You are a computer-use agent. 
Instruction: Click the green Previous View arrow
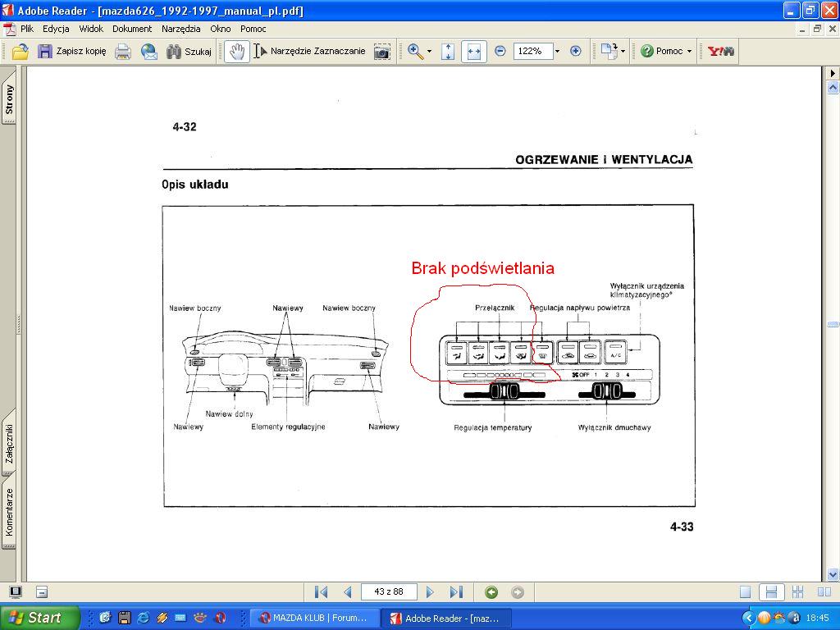tap(491, 592)
